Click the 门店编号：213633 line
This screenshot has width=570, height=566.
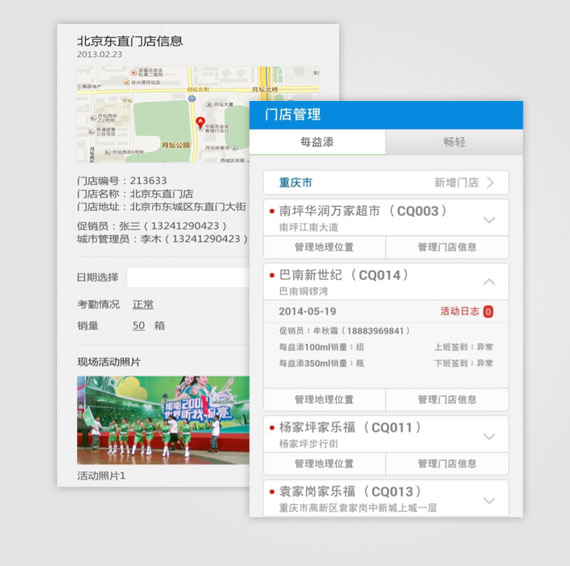tap(122, 181)
